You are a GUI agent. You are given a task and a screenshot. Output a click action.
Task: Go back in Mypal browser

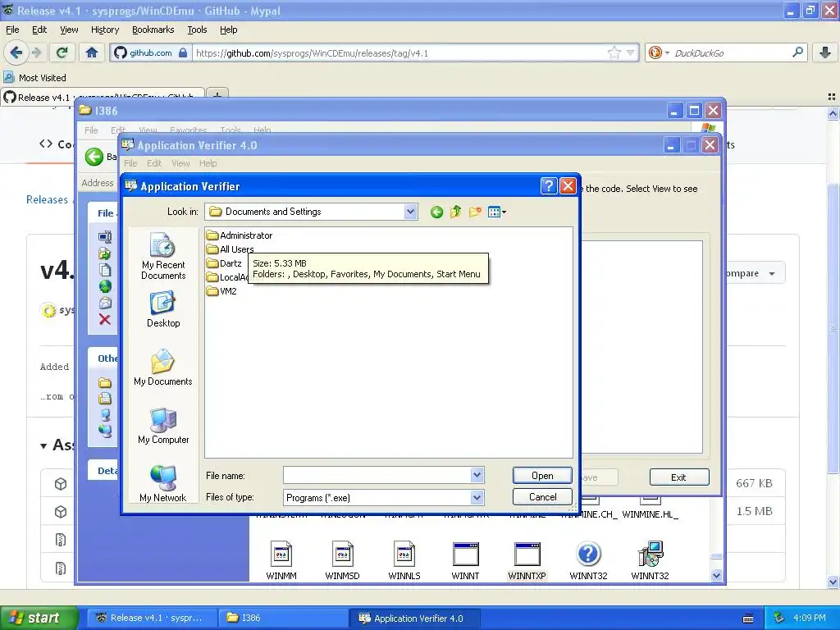click(16, 52)
